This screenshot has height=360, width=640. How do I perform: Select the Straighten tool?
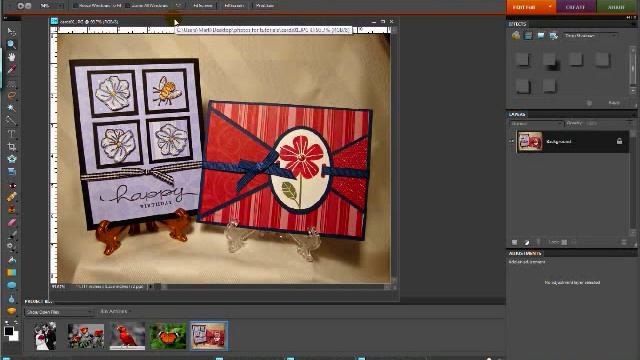click(11, 171)
